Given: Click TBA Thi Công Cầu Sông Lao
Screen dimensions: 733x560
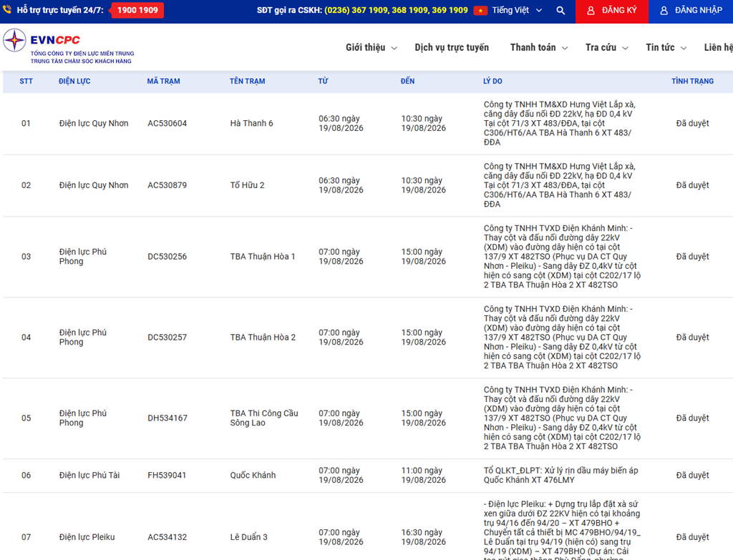Looking at the screenshot, I should tap(264, 418).
